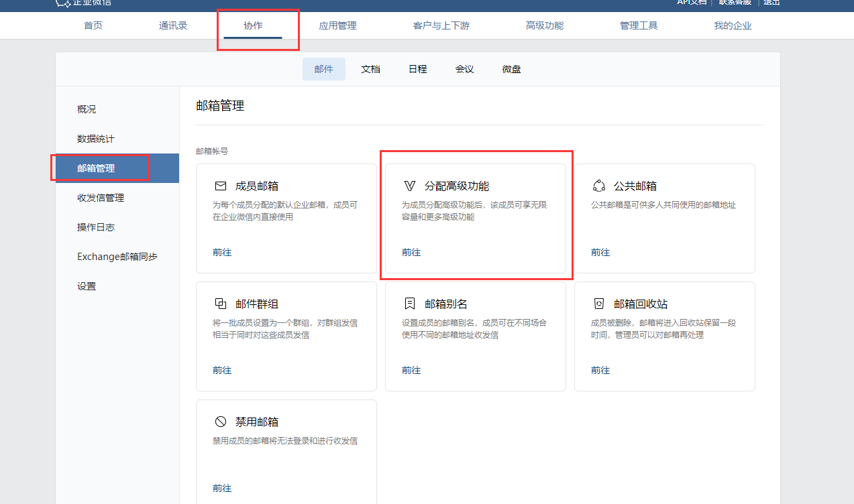Viewport: 854px width, 504px height.
Task: Click 前往 in the 邮件群组 card
Action: pos(222,371)
